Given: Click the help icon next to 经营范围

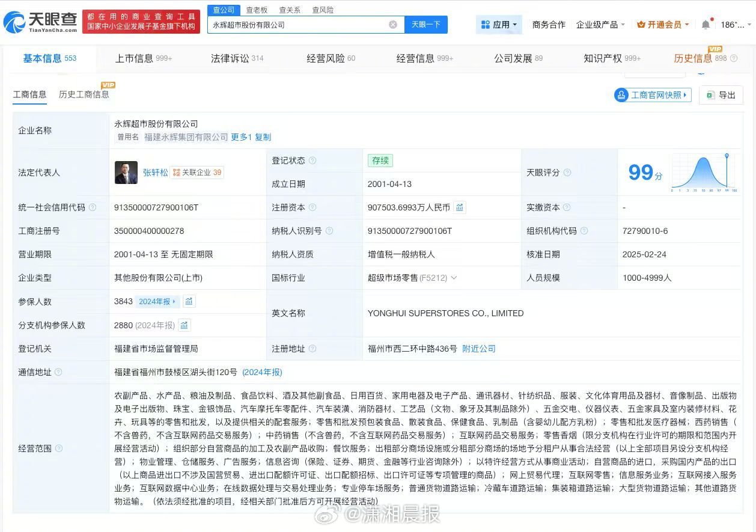Looking at the screenshot, I should tap(59, 448).
